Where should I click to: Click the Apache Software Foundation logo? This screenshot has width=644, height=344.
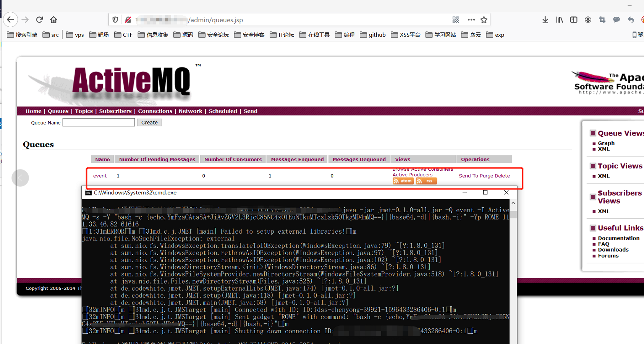coord(608,83)
